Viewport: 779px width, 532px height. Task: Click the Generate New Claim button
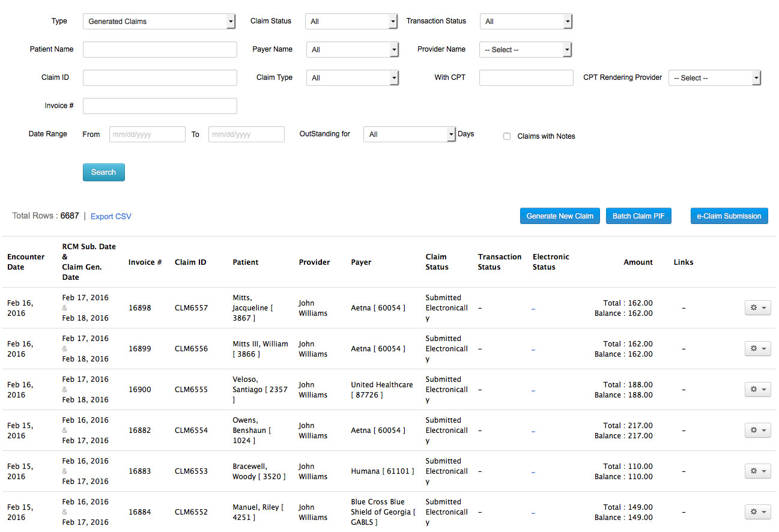tap(560, 216)
